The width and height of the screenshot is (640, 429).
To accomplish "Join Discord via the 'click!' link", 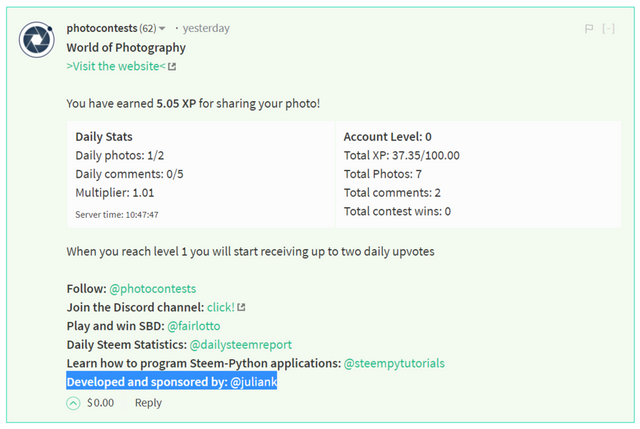I will [220, 307].
